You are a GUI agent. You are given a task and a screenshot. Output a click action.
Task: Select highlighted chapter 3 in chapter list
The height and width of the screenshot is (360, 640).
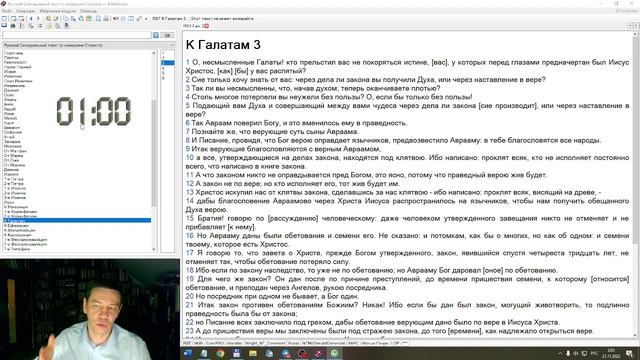167,62
